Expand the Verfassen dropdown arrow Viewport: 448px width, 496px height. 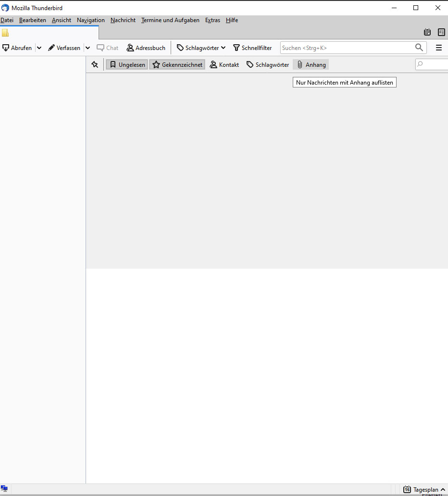pyautogui.click(x=87, y=48)
